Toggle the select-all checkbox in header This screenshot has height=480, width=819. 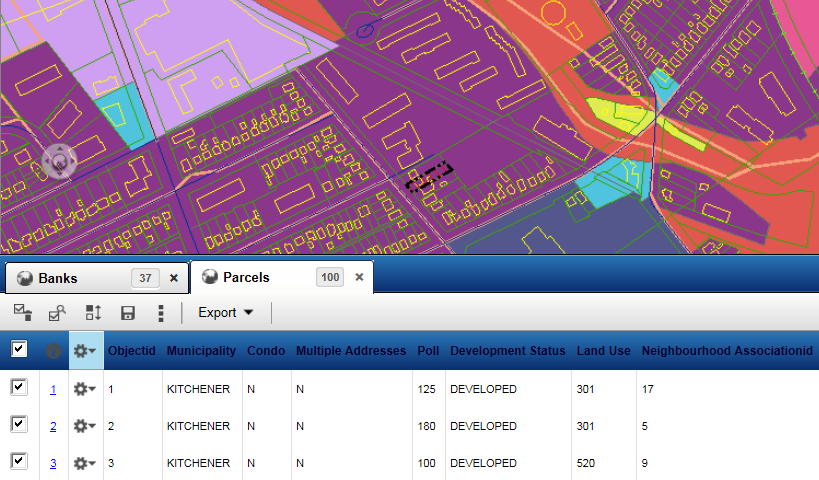click(19, 350)
